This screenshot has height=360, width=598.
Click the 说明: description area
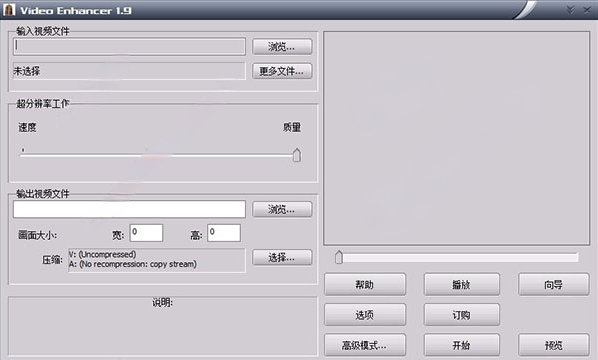point(163,326)
